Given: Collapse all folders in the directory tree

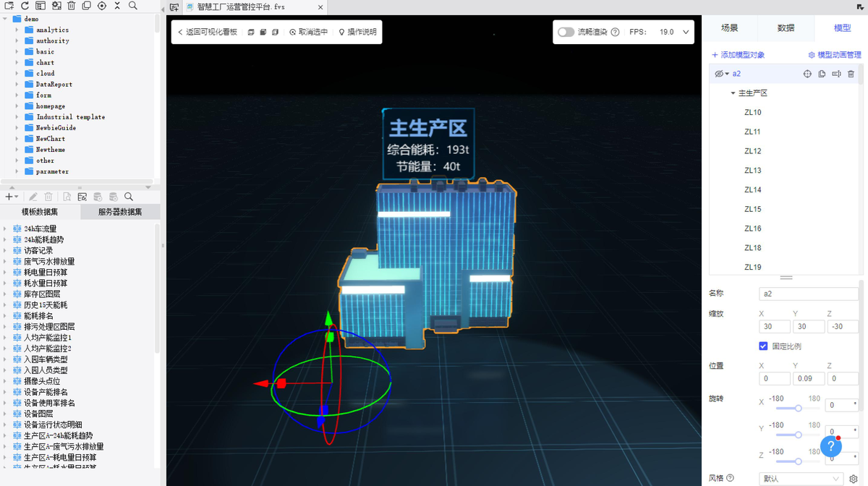Looking at the screenshot, I should (x=117, y=5).
